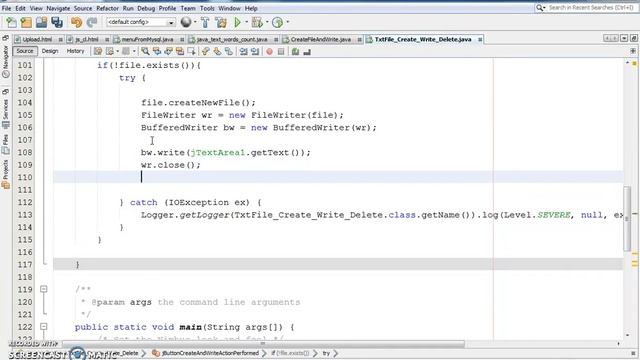Click the New File toolbar icon
640x360 pixels.
coord(11,22)
